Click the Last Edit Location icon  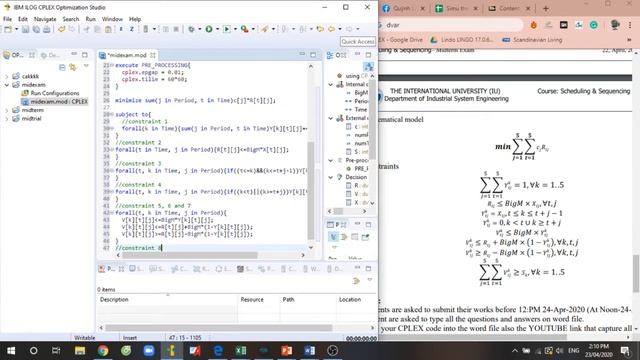coord(320,29)
